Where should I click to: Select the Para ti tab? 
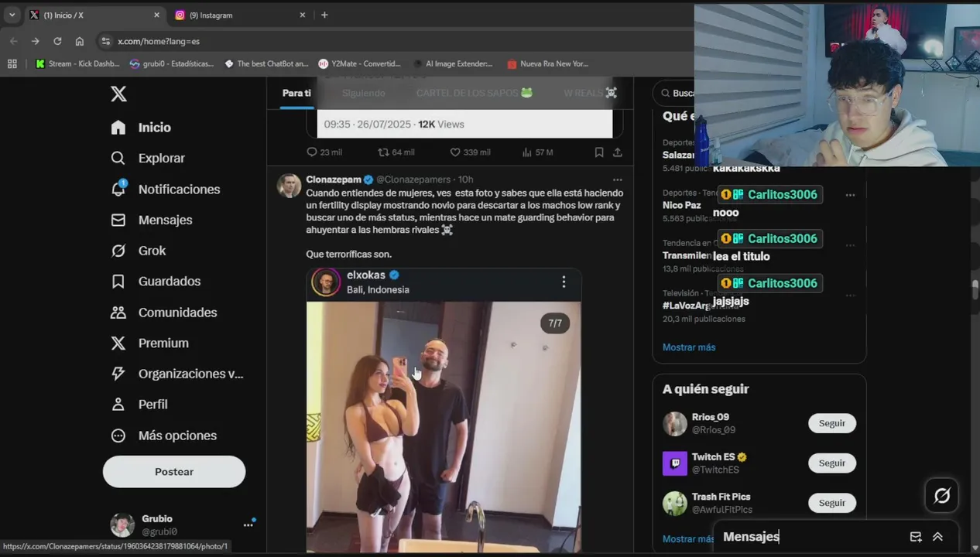[296, 93]
